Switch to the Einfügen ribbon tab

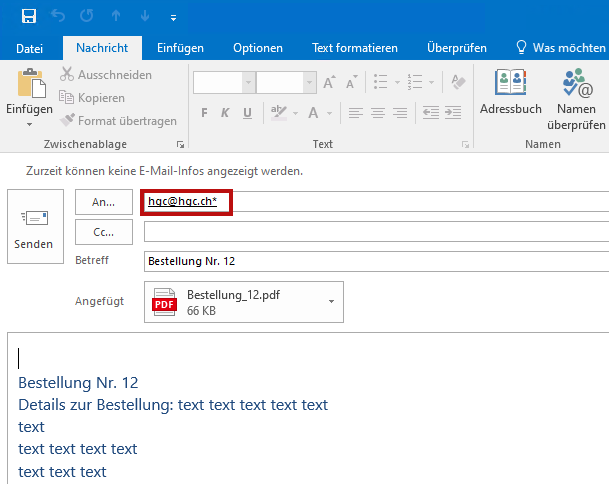click(180, 48)
